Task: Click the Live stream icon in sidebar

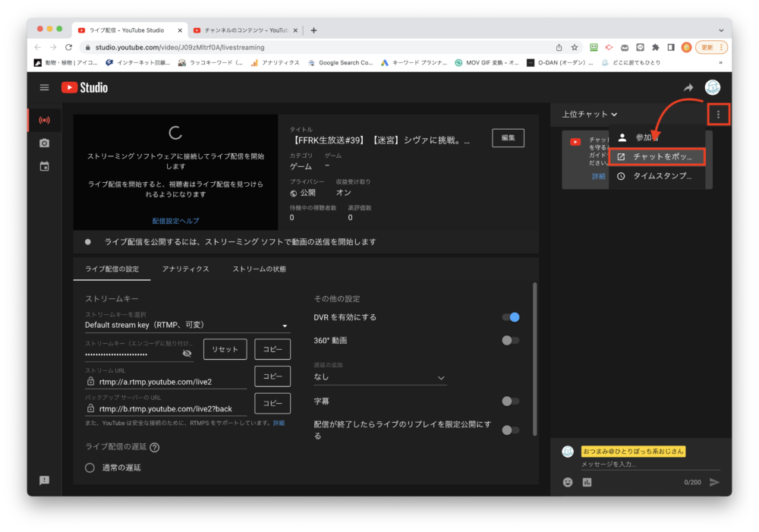Action: coord(44,120)
